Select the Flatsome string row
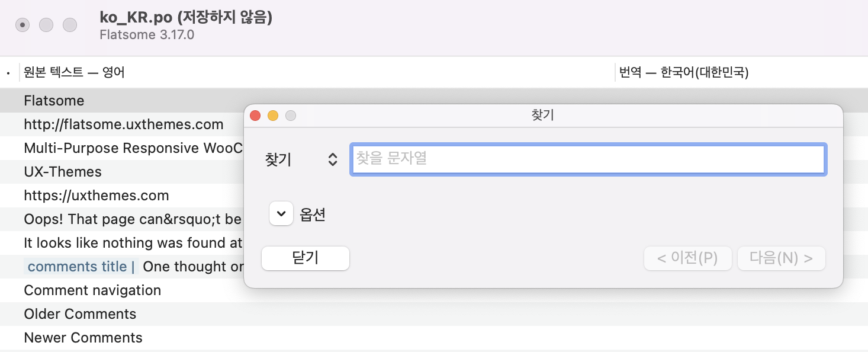 click(x=54, y=101)
